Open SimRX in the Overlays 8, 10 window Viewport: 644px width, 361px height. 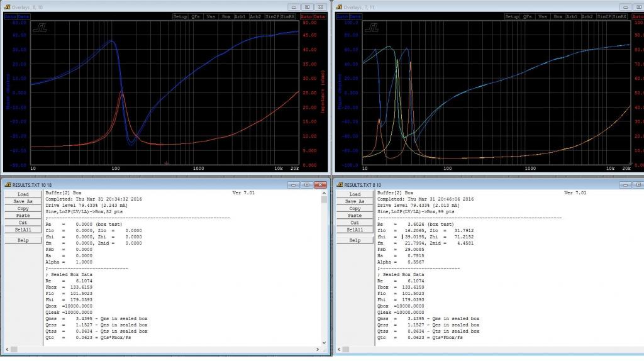[x=287, y=16]
